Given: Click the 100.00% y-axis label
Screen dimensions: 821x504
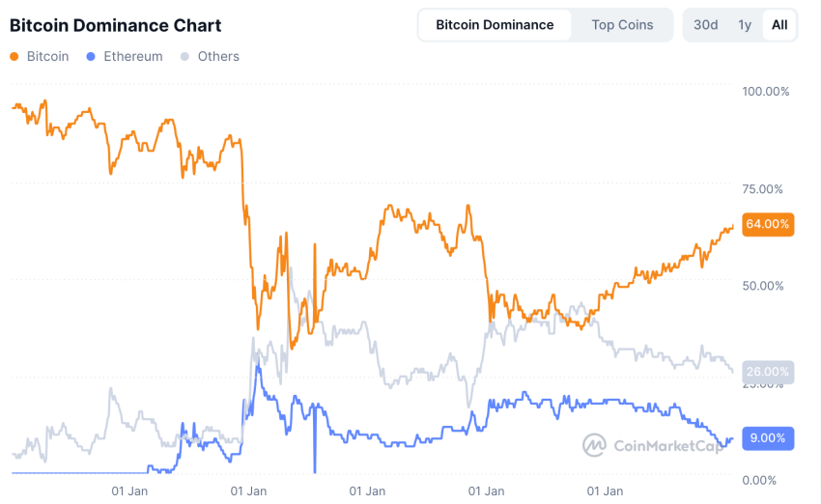Looking at the screenshot, I should [765, 91].
